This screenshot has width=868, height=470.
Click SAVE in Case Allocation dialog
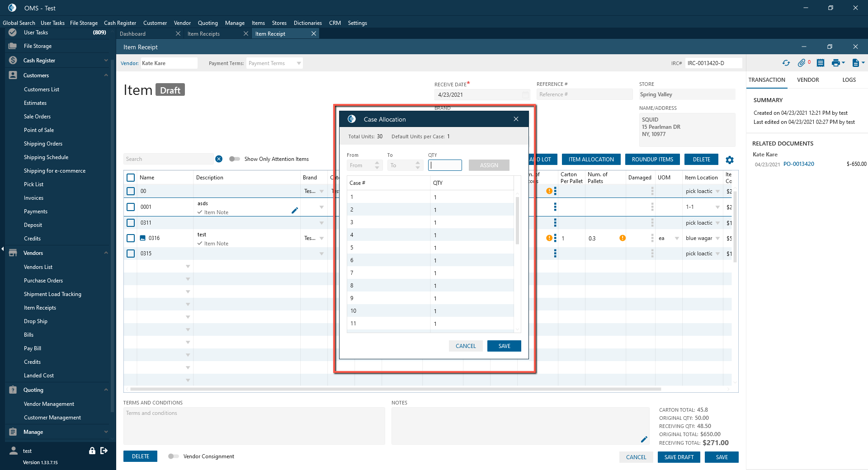[x=504, y=346]
